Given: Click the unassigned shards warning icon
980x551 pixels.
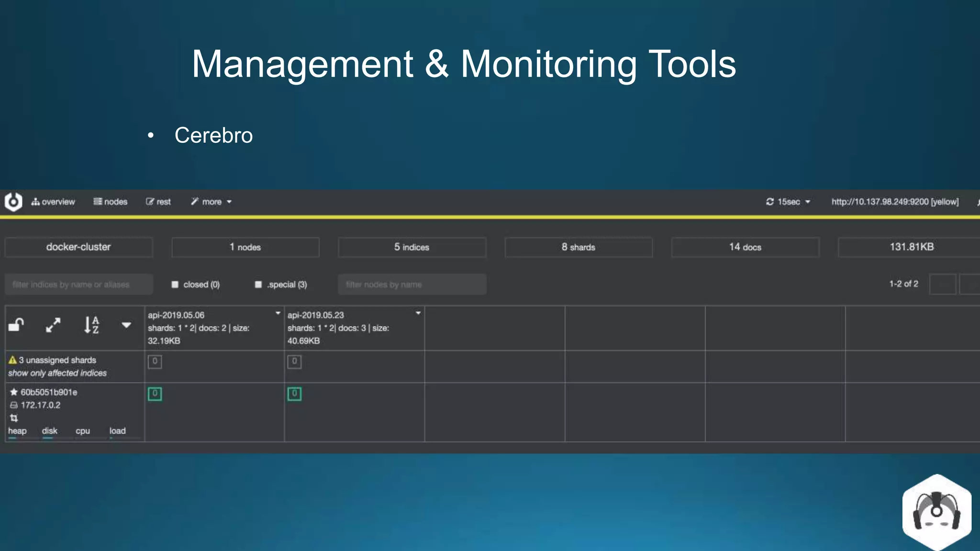Looking at the screenshot, I should tap(12, 360).
